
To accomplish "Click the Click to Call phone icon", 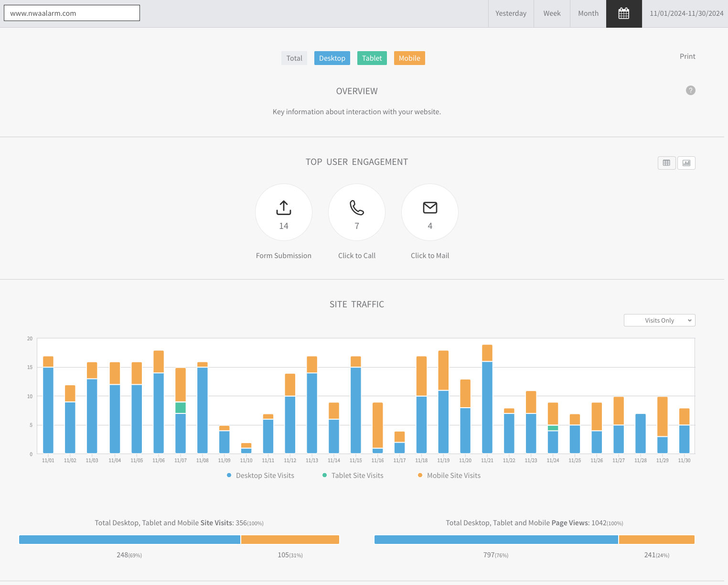I will [356, 208].
